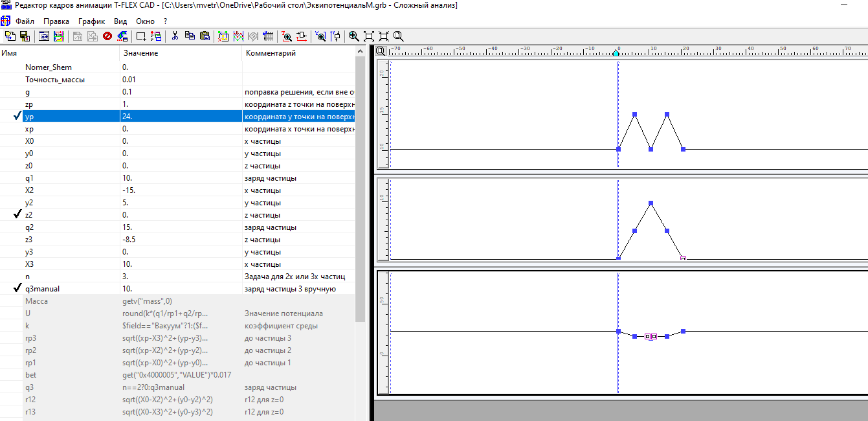Click comment 'коэффициент среды'
Screen dimensions: 868x421
tap(281, 326)
